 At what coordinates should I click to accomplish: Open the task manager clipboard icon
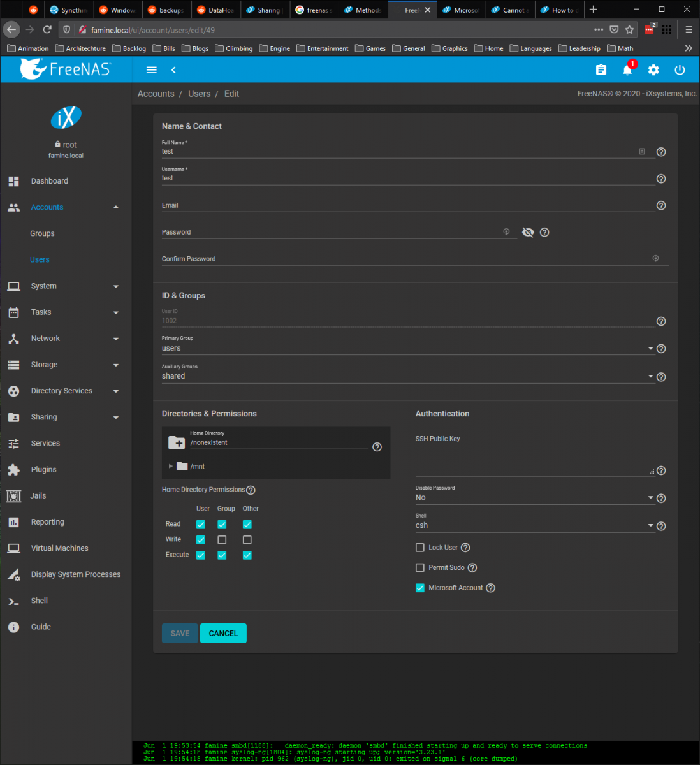point(601,70)
